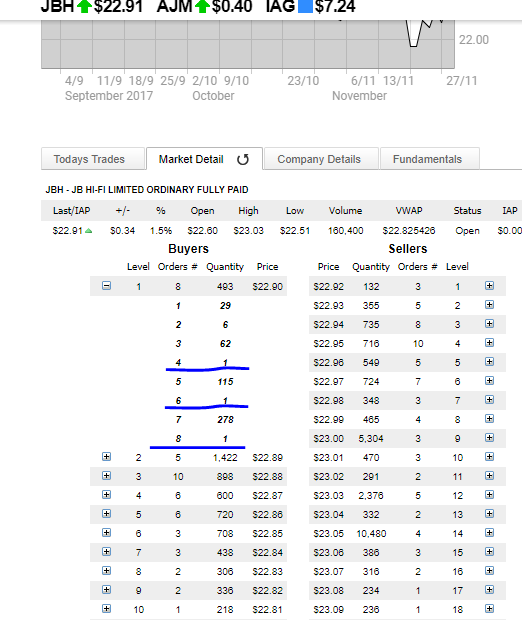Viewport: 522px width, 620px height.
Task: Expand seller level 8 at $22.99
Action: (x=490, y=418)
